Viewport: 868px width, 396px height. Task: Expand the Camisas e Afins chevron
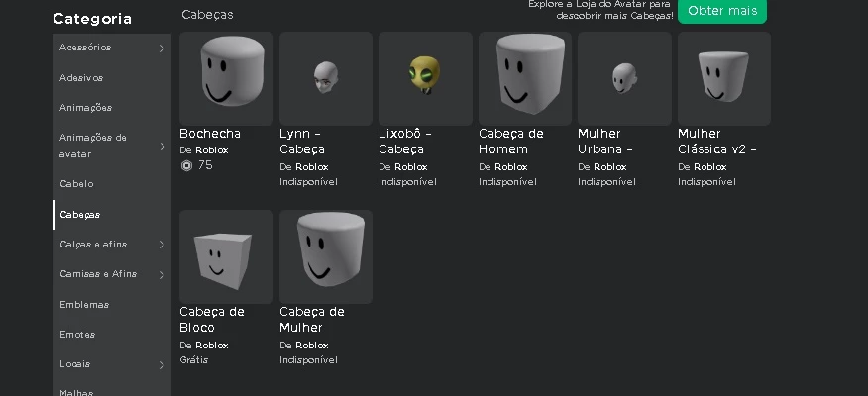162,275
